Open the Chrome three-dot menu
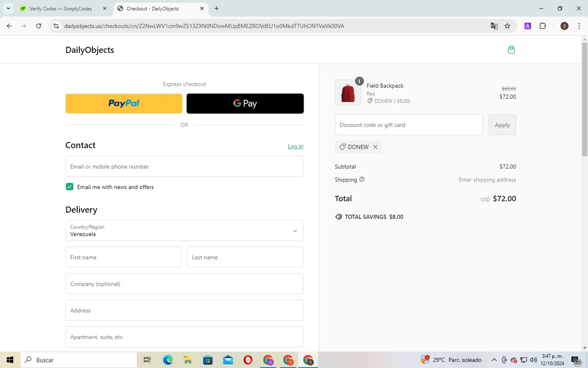The height and width of the screenshot is (368, 588). 579,26
